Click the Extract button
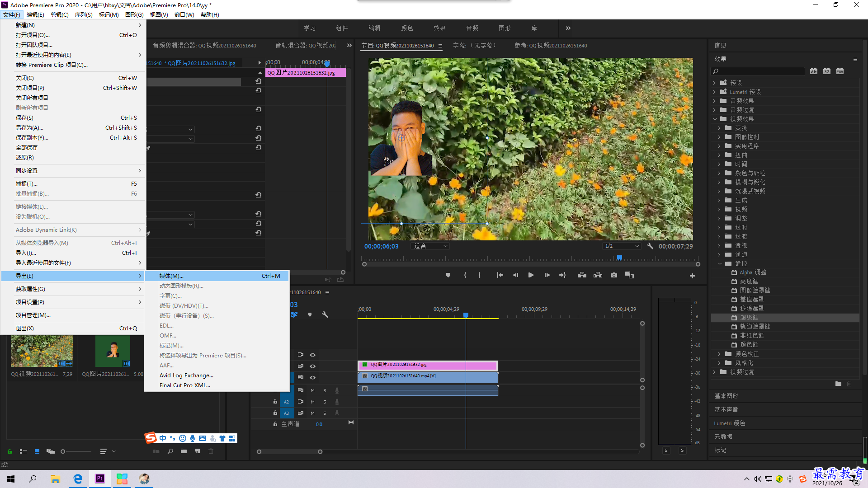 tap(598, 275)
